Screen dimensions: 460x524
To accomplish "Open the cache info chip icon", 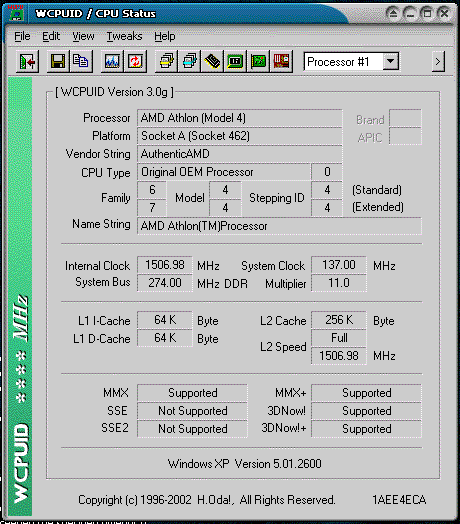I will [212, 61].
